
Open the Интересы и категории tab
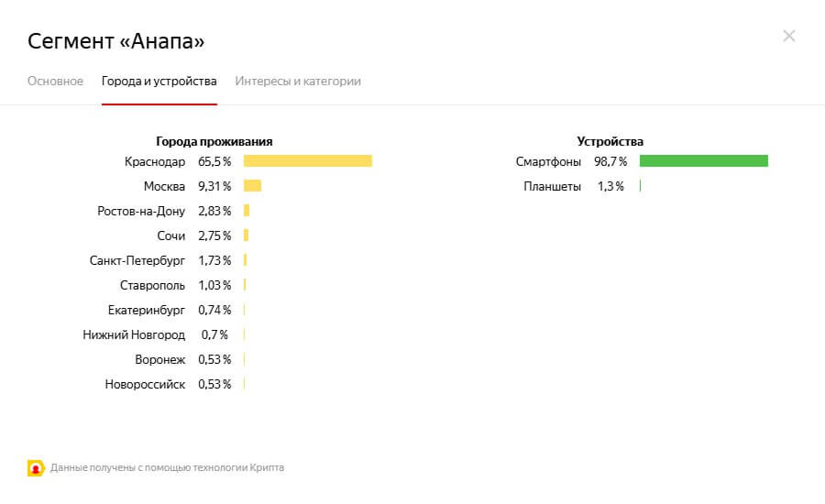pos(298,81)
